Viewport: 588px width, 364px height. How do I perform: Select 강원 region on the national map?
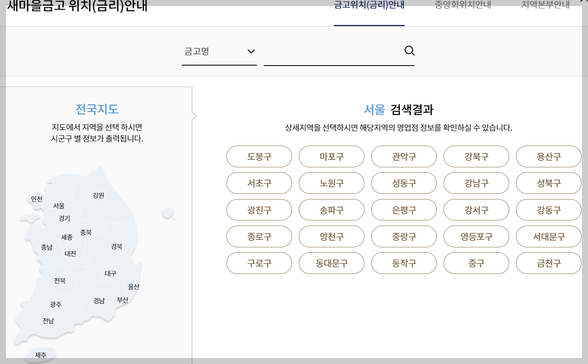pos(99,195)
